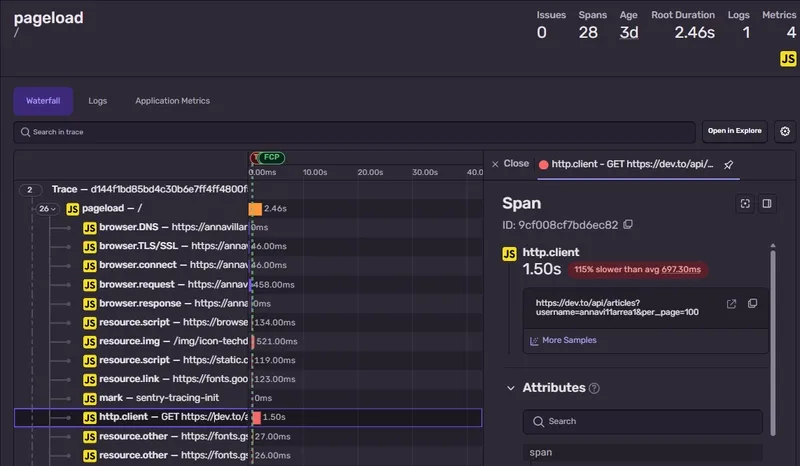Click the JS platform badge under Metrics

[788, 59]
